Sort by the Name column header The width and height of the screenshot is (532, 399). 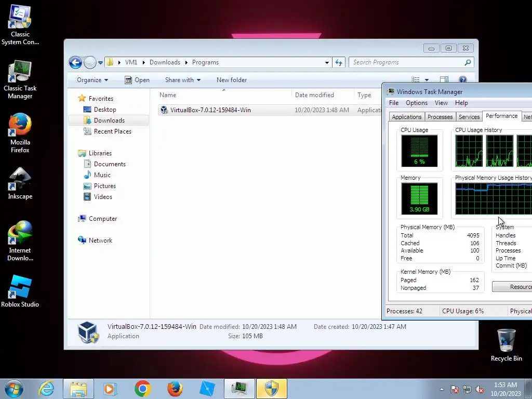click(x=224, y=95)
